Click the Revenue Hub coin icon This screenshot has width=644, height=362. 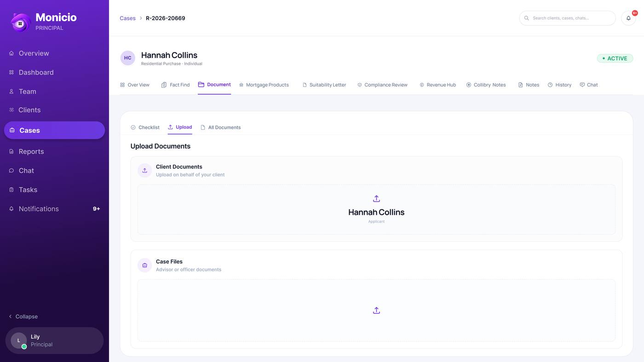[422, 85]
